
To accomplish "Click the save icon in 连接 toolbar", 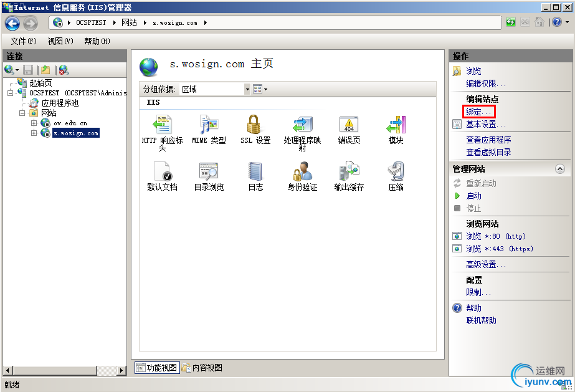I will pyautogui.click(x=28, y=70).
